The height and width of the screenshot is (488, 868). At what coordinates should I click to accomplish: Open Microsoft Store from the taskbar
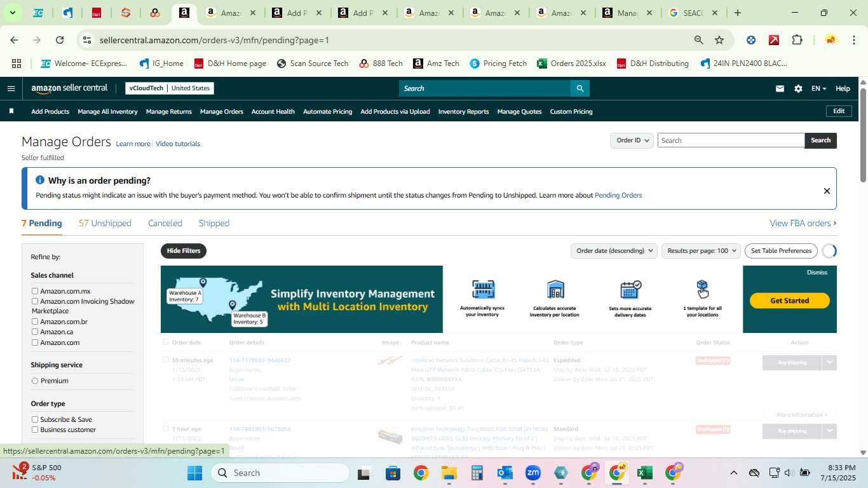tap(393, 473)
